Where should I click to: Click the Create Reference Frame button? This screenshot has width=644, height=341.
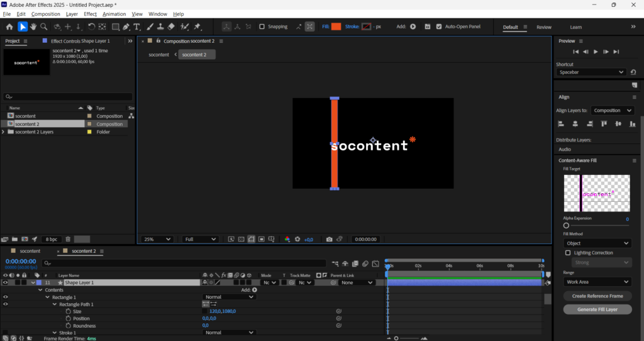597,296
